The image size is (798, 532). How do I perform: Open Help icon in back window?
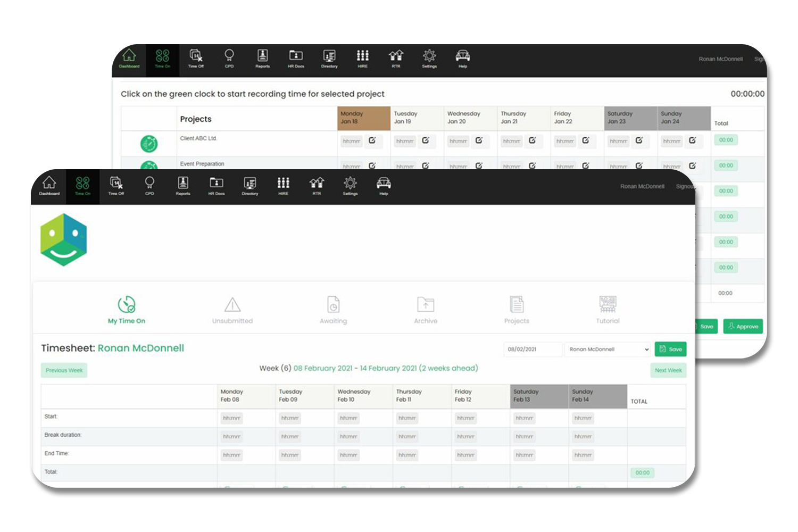[463, 59]
